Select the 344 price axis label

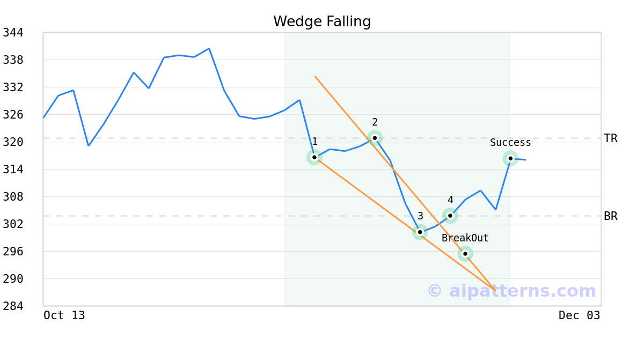(x=13, y=33)
